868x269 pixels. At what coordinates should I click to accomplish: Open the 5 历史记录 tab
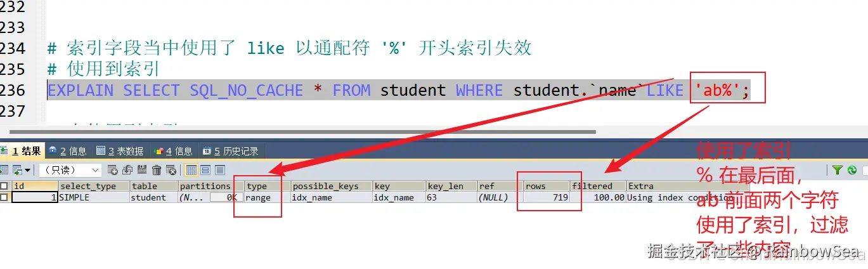point(231,151)
